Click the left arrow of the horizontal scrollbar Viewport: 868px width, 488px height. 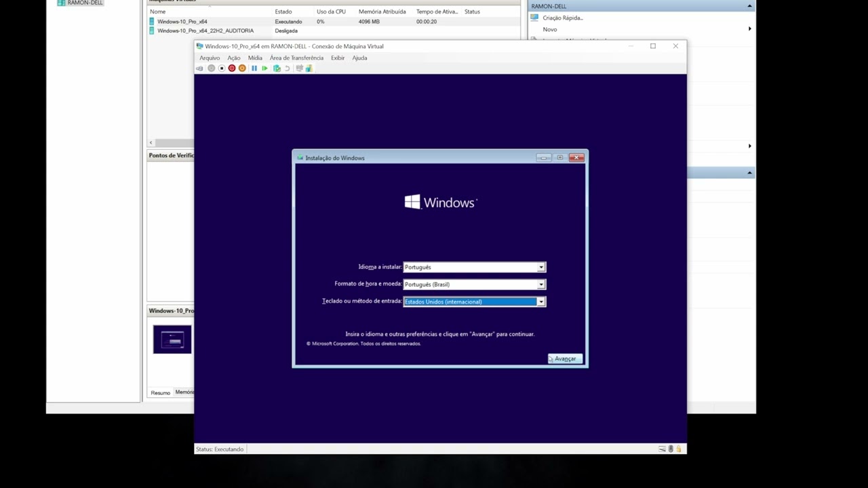pos(151,142)
